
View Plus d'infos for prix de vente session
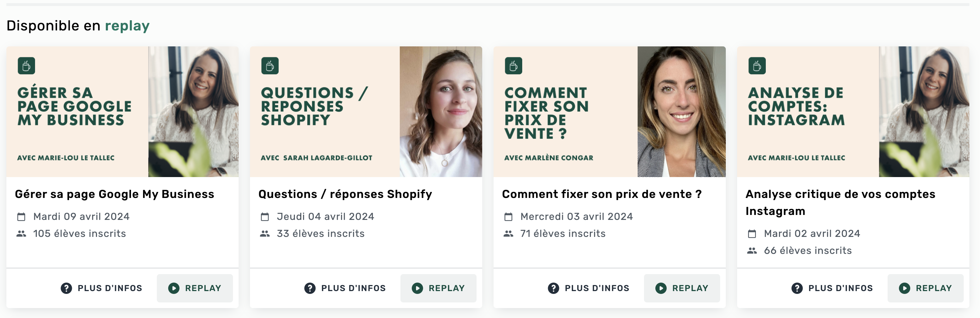tap(588, 288)
